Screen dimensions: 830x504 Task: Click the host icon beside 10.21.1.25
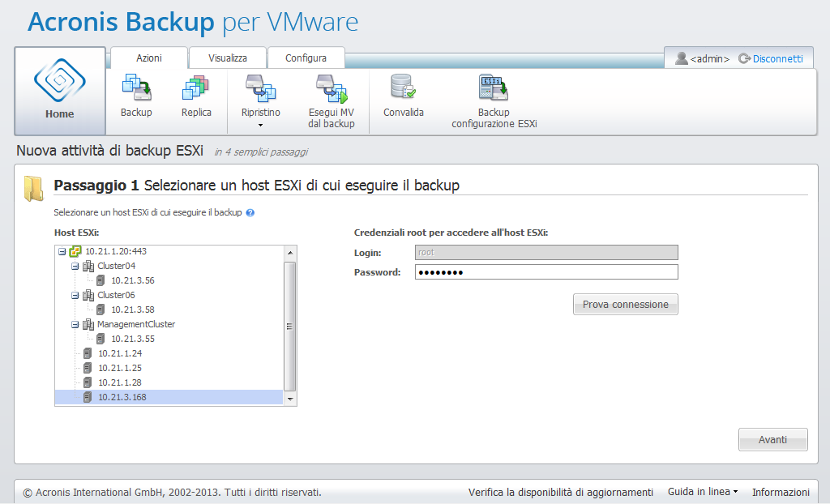pos(88,368)
